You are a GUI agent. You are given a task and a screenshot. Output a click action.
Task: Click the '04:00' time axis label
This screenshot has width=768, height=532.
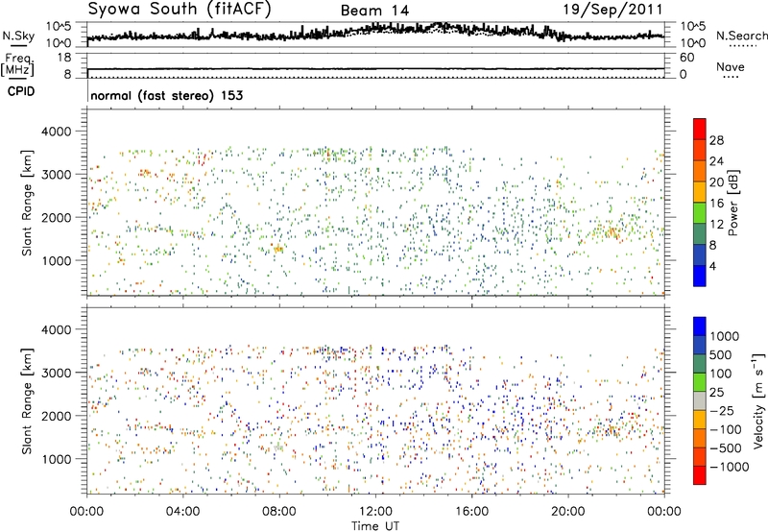tap(182, 512)
